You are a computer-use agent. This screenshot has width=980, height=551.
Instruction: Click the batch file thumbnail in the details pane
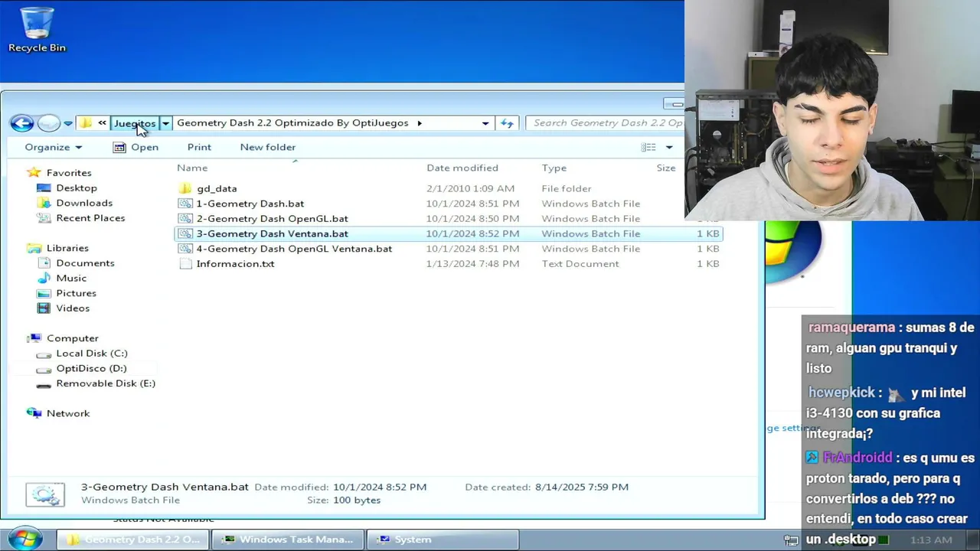pyautogui.click(x=45, y=494)
